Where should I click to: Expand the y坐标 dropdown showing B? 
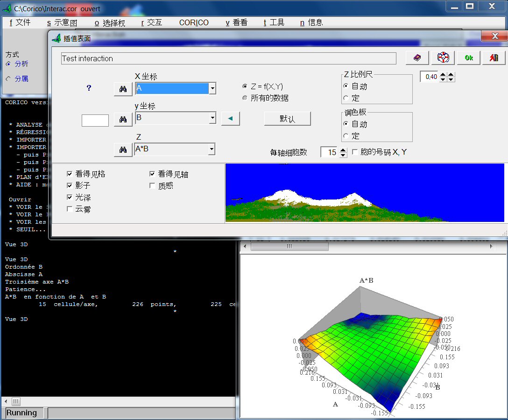pos(212,118)
